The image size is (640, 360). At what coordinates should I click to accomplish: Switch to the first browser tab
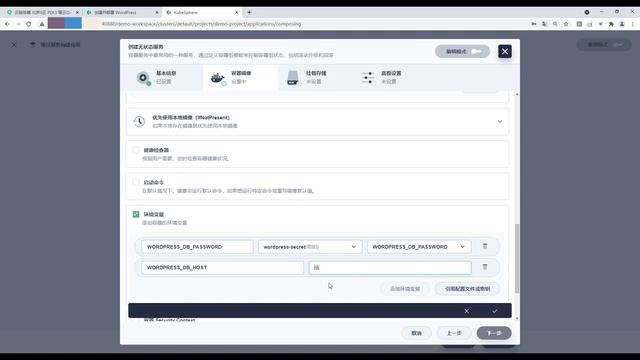42,13
